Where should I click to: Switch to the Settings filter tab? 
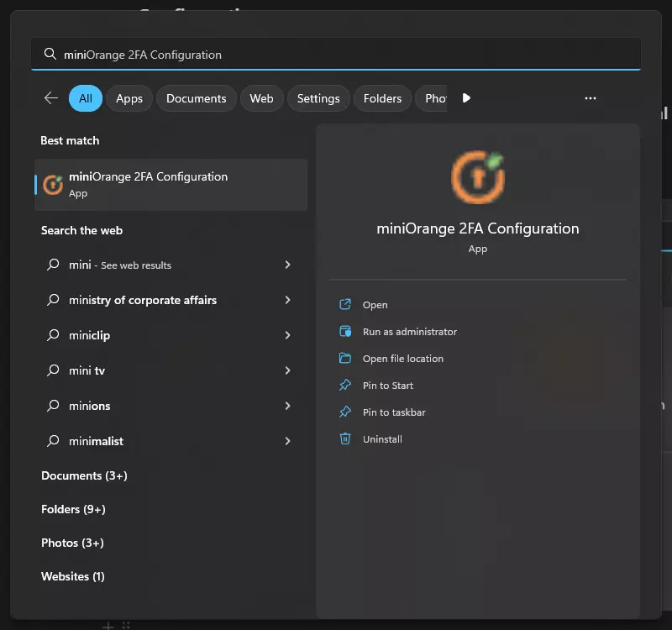click(x=318, y=98)
